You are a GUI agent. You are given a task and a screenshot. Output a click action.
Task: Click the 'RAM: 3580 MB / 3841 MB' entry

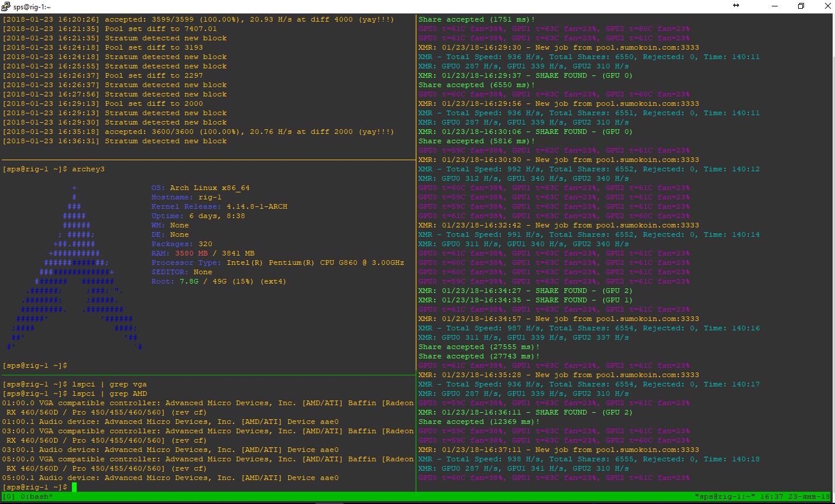[x=203, y=253]
